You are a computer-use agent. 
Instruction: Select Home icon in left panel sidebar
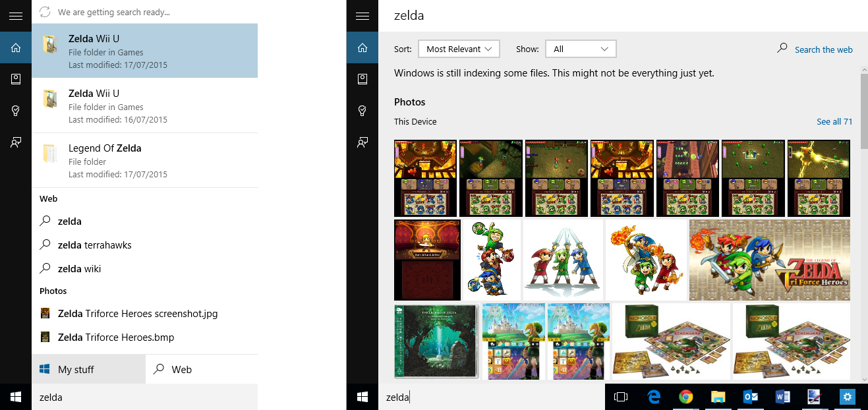[x=16, y=47]
